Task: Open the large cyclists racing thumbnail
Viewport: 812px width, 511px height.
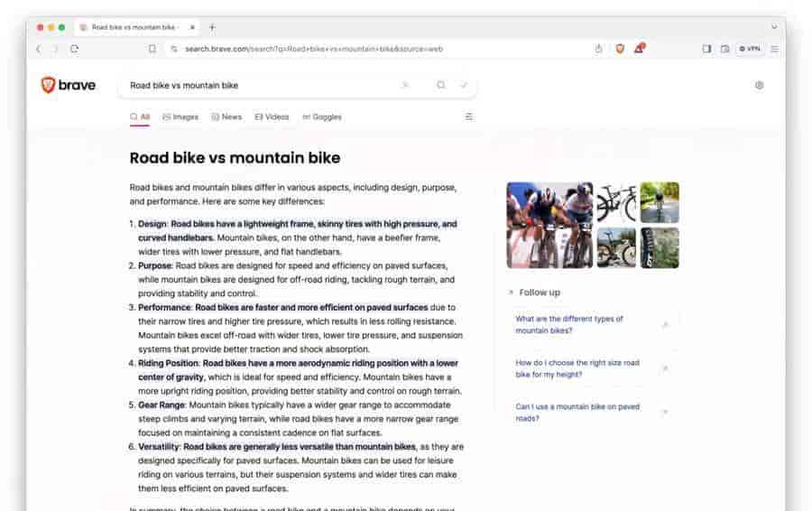Action: (549, 225)
